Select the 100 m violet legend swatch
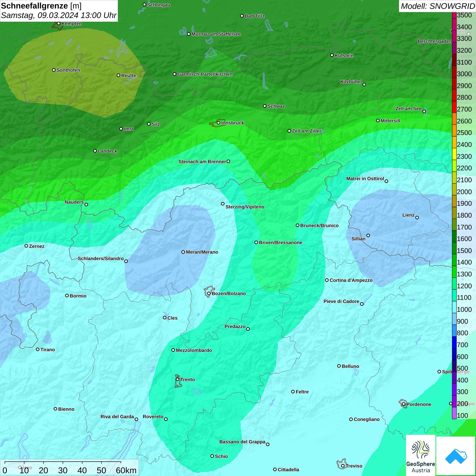The height and width of the screenshot is (476, 476). click(x=454, y=413)
